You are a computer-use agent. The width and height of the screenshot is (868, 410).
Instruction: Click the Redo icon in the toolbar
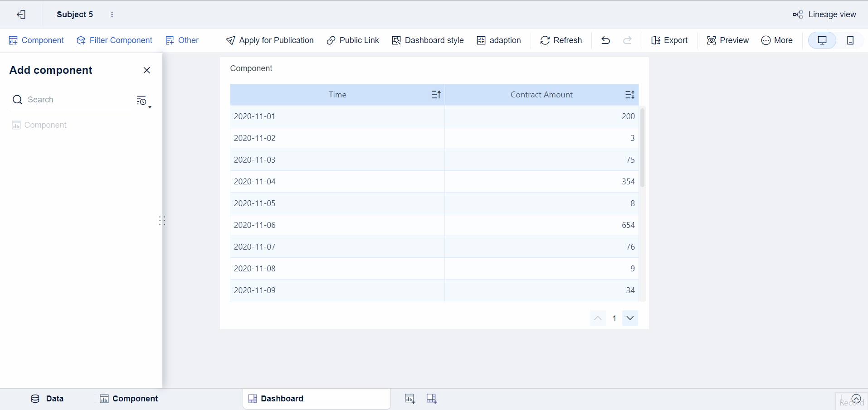pyautogui.click(x=628, y=40)
